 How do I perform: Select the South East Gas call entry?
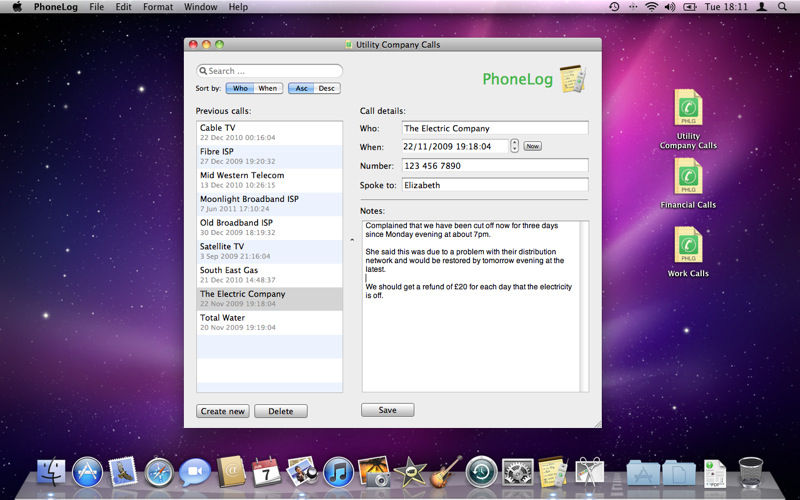[269, 275]
